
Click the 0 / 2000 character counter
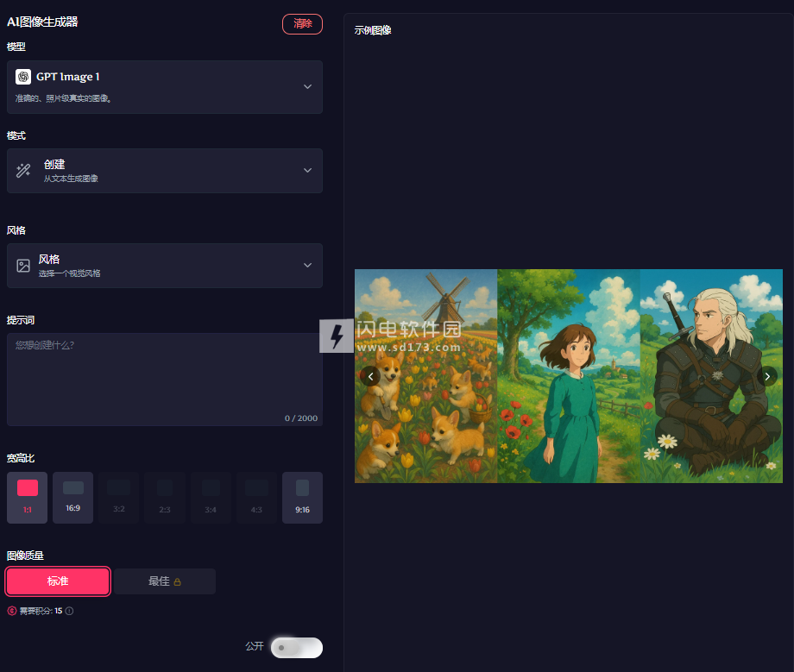(x=301, y=418)
